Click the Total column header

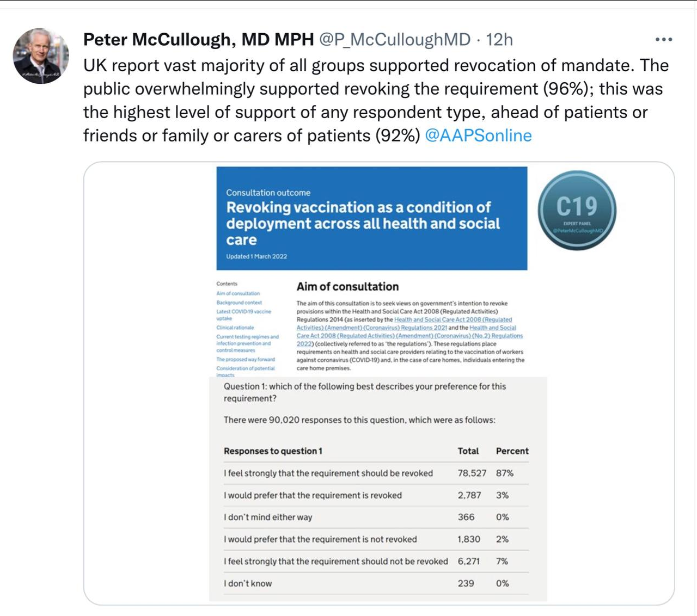pyautogui.click(x=468, y=451)
